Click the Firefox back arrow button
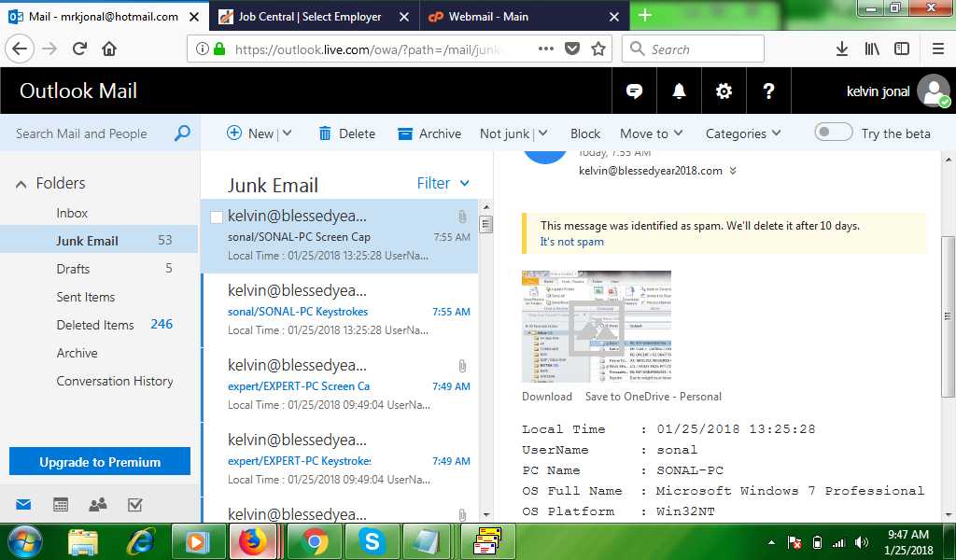Screen dimensions: 956x560 pyautogui.click(x=20, y=49)
